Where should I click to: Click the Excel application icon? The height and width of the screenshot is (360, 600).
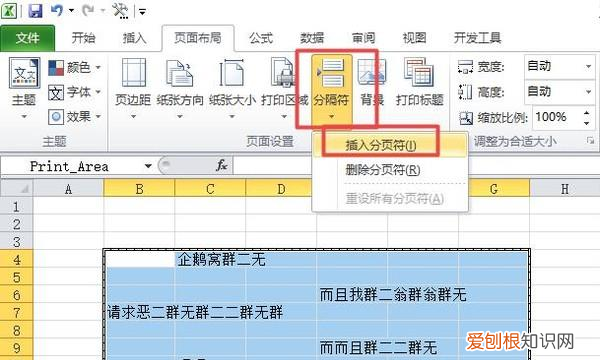(x=8, y=11)
